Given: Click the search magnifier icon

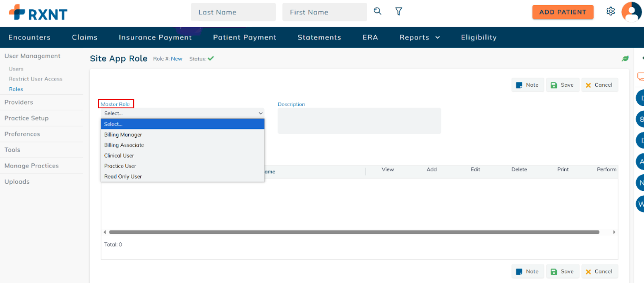Looking at the screenshot, I should [x=377, y=11].
